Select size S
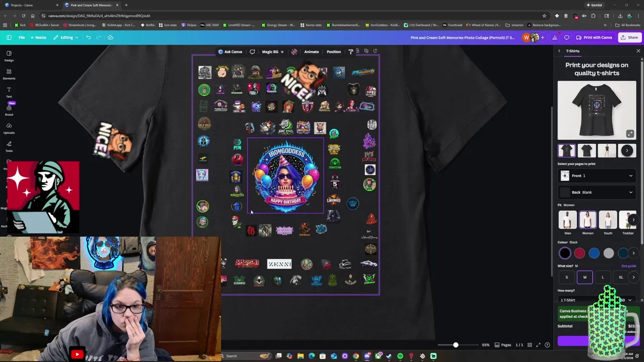 (567, 277)
